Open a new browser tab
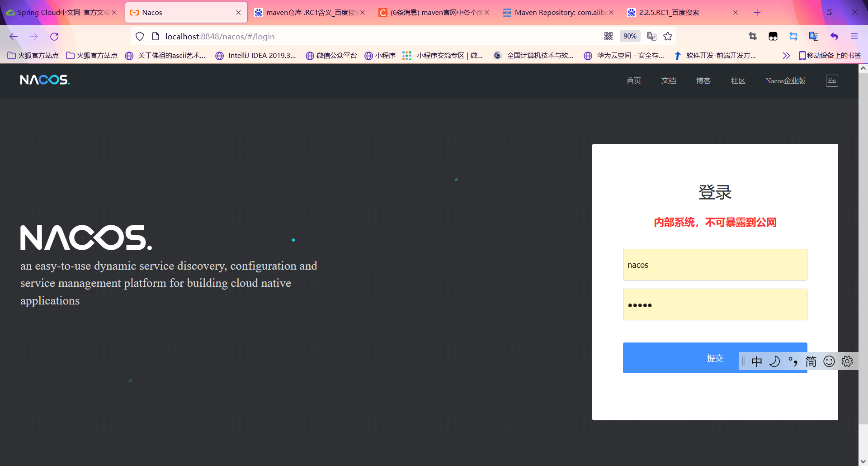Screen dimensions: 868x466 click(757, 13)
